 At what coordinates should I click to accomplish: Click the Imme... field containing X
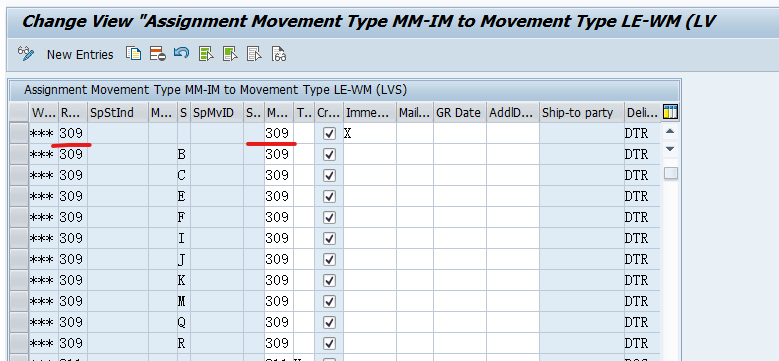pyautogui.click(x=370, y=134)
